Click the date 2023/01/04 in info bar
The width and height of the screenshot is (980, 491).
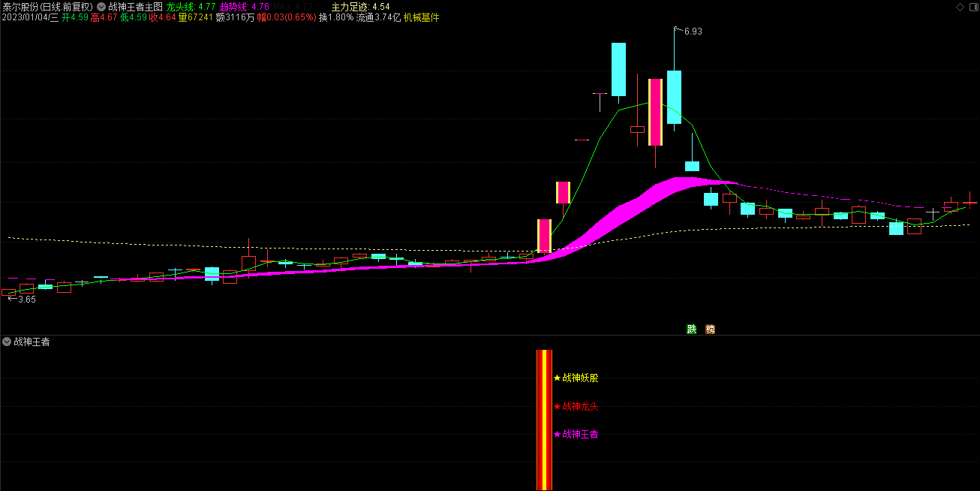pyautogui.click(x=29, y=17)
